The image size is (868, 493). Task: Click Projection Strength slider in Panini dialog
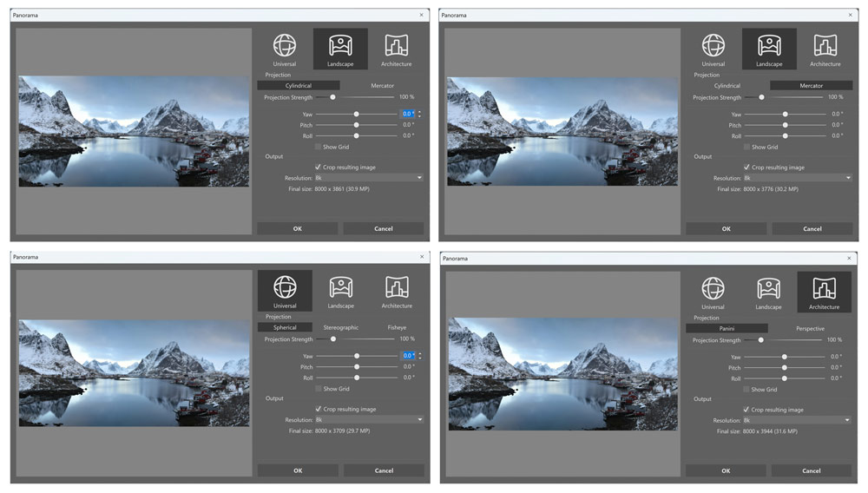[x=783, y=340]
